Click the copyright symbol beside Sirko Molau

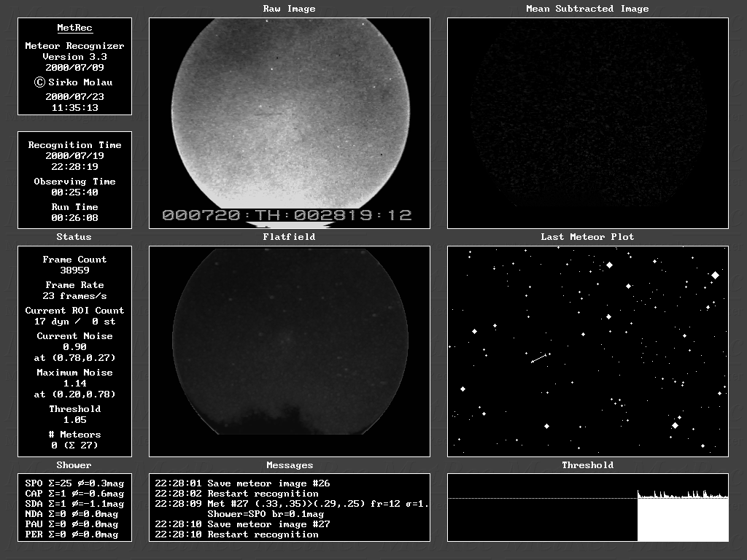pyautogui.click(x=40, y=82)
